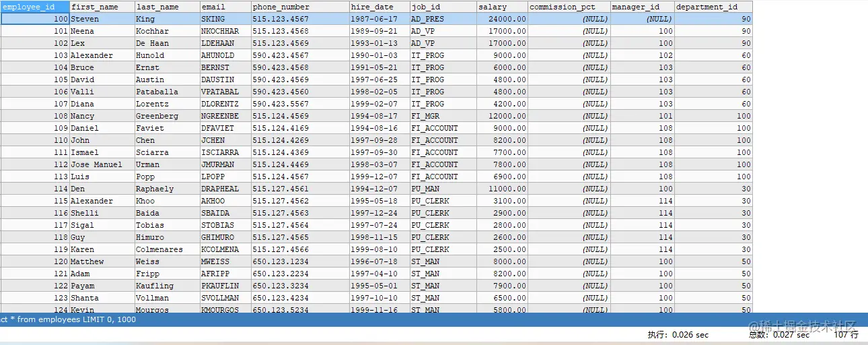Select the first_name cell 'Steven'
868x345 pixels.
point(102,19)
